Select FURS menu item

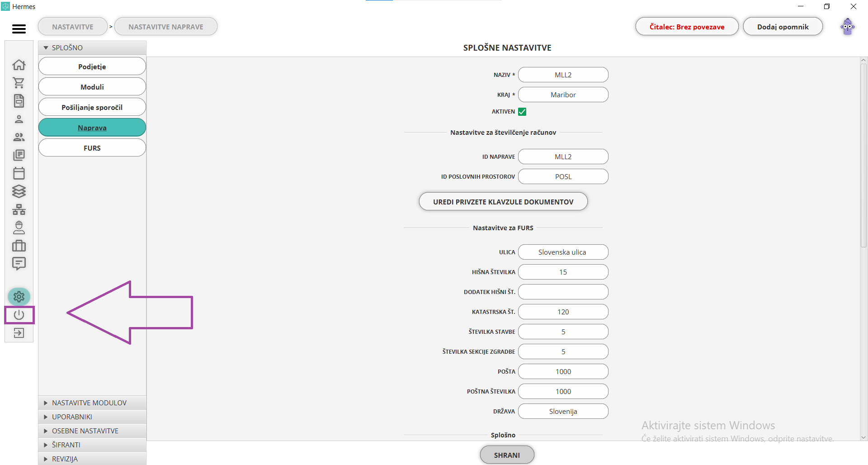point(92,148)
